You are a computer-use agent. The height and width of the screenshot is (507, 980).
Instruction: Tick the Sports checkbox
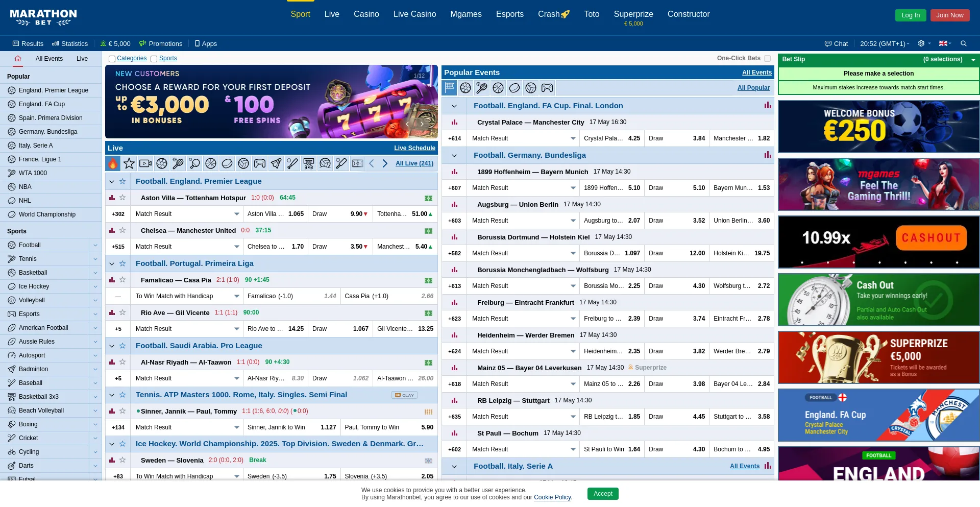coord(154,59)
